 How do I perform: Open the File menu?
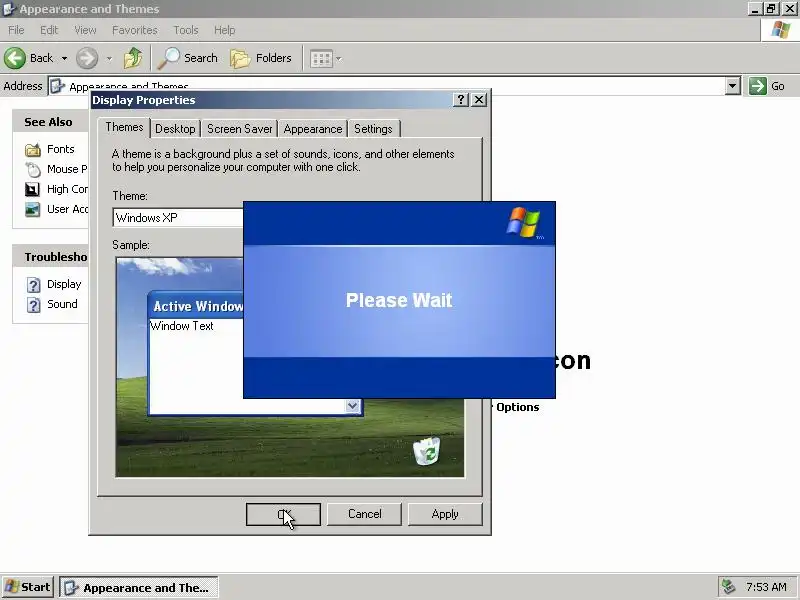[16, 30]
